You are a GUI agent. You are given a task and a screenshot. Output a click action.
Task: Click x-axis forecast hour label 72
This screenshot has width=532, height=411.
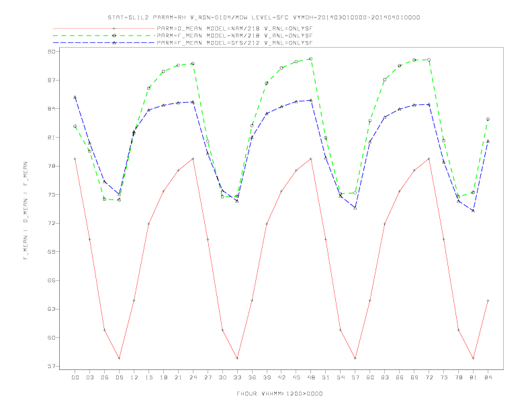[429, 377]
